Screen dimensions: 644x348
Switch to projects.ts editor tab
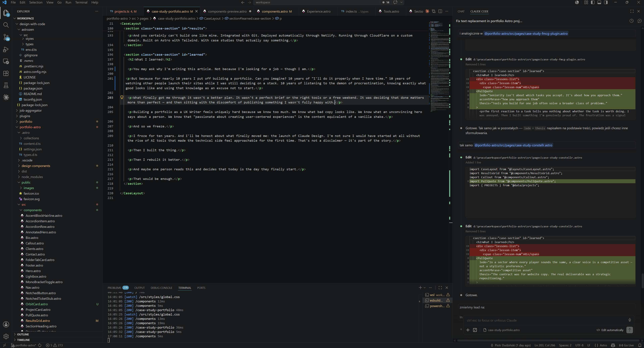[x=125, y=11]
